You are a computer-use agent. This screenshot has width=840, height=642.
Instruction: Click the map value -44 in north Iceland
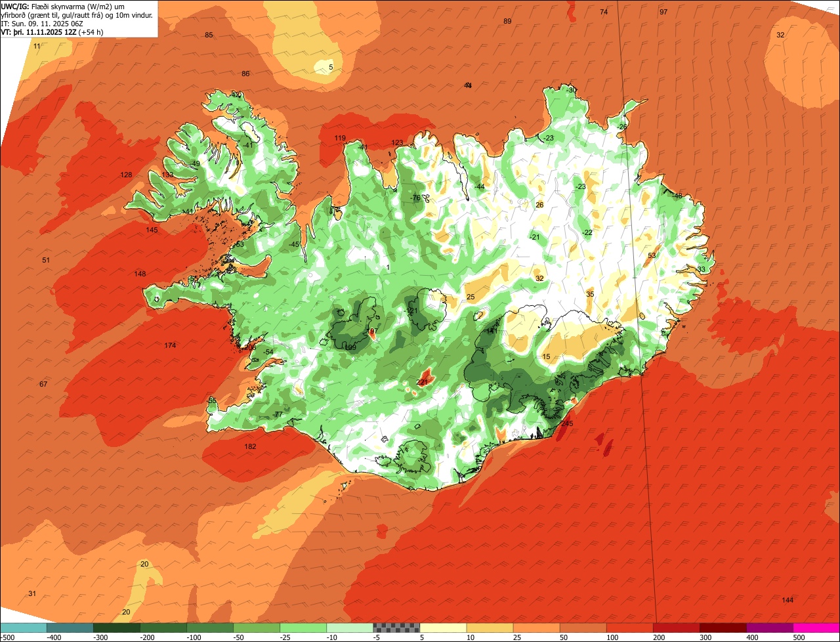480,187
